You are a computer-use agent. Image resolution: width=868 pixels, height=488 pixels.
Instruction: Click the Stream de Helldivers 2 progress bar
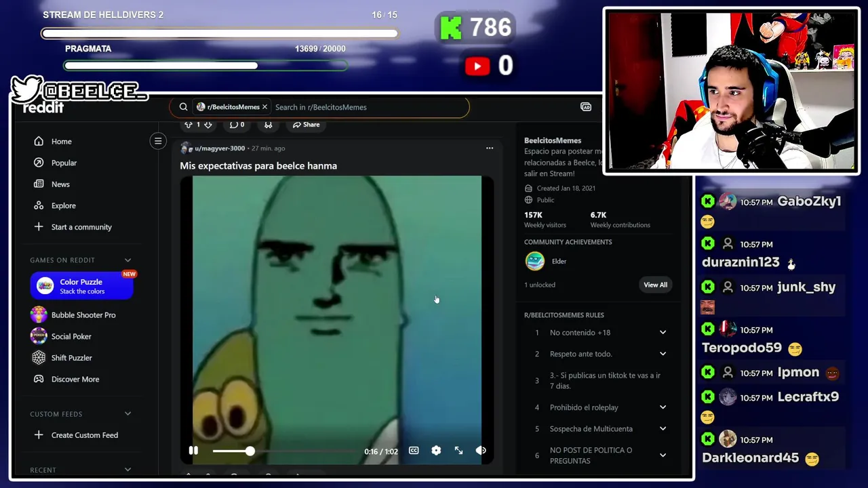click(220, 33)
